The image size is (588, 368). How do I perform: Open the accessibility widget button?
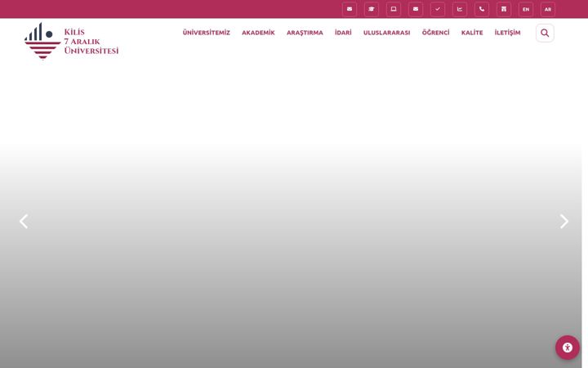pos(568,348)
